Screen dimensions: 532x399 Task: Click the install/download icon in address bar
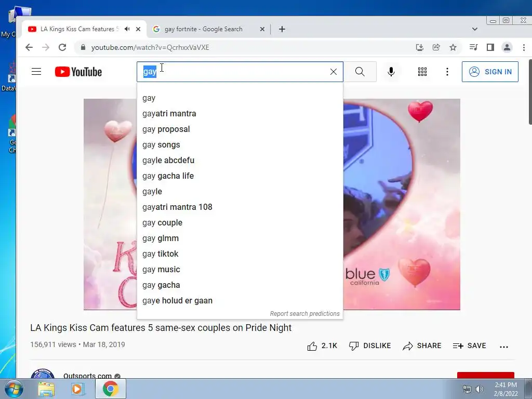pos(420,47)
